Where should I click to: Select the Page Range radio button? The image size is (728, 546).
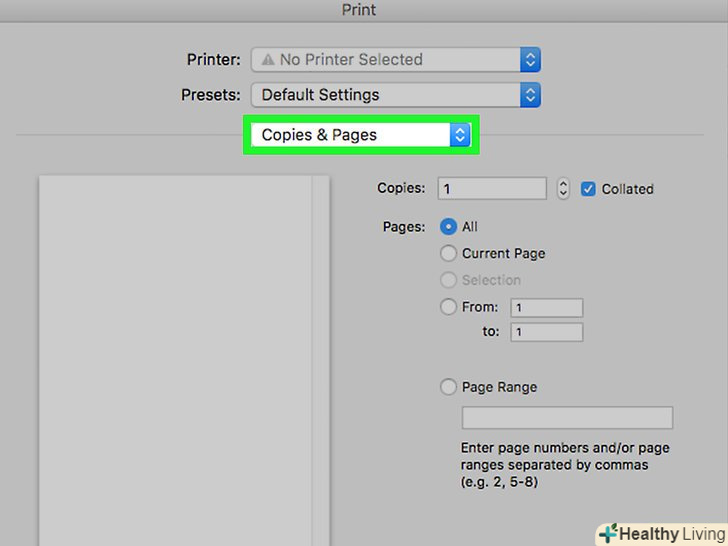tap(449, 387)
